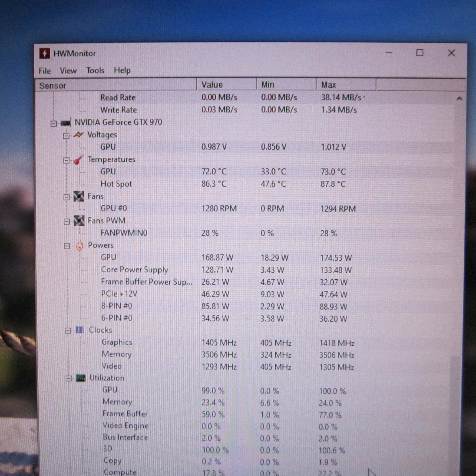This screenshot has width=476, height=476.
Task: Click the Value column header
Action: click(x=226, y=85)
